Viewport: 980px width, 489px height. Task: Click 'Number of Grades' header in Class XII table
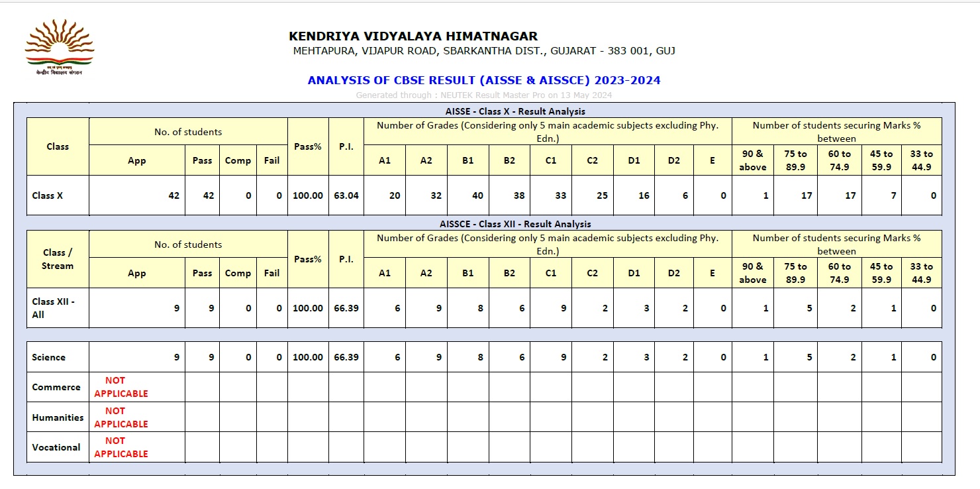pyautogui.click(x=548, y=244)
